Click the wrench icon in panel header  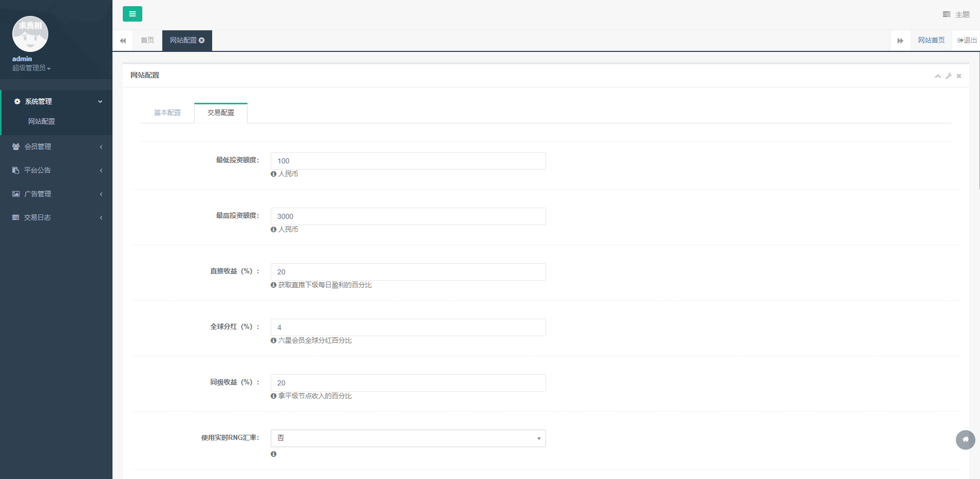pyautogui.click(x=948, y=76)
